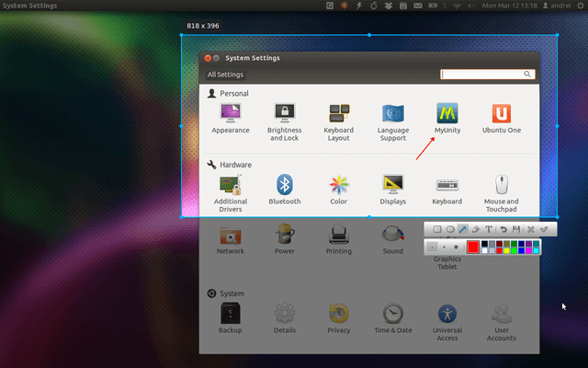Open Additional Drivers settings
588x368 pixels.
[231, 193]
